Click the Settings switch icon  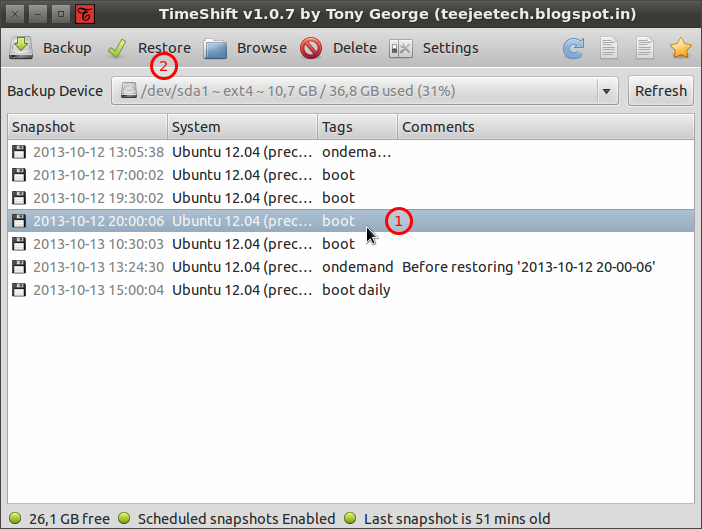401,48
